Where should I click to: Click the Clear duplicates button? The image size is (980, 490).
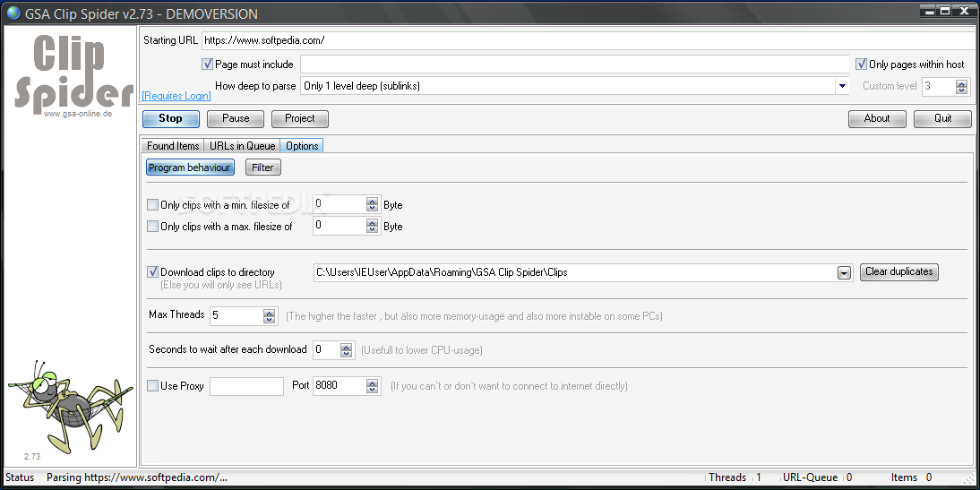(x=898, y=272)
